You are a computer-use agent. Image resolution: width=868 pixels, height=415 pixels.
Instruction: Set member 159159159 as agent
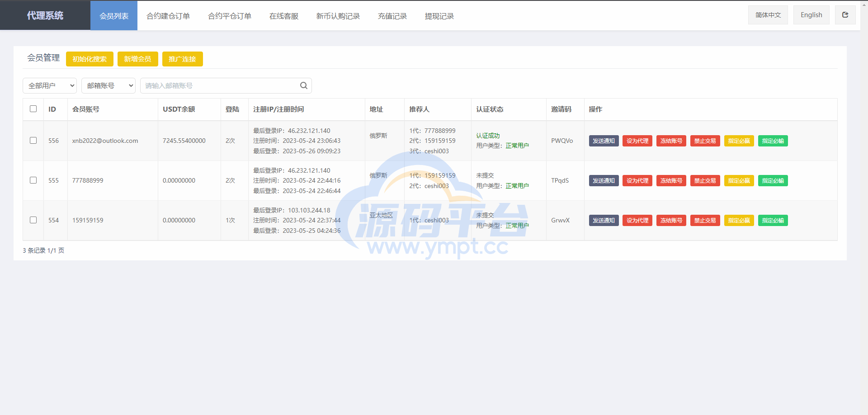click(637, 220)
